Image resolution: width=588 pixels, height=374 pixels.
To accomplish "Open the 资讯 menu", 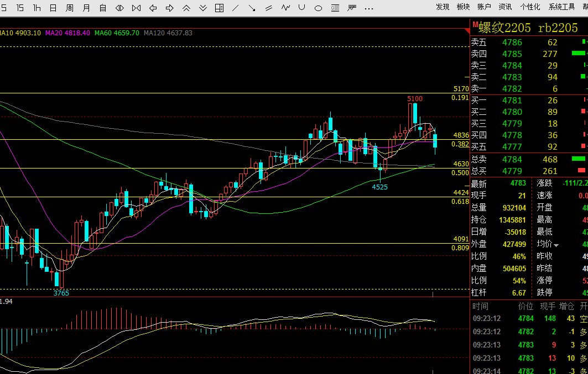I will tap(505, 7).
